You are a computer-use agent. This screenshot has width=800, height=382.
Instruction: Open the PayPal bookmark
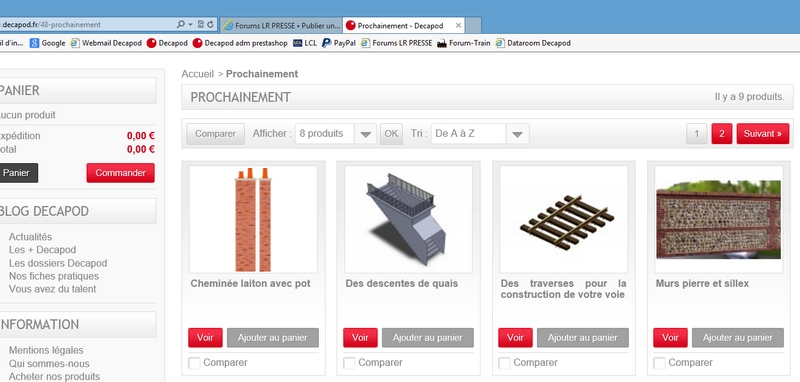[339, 43]
